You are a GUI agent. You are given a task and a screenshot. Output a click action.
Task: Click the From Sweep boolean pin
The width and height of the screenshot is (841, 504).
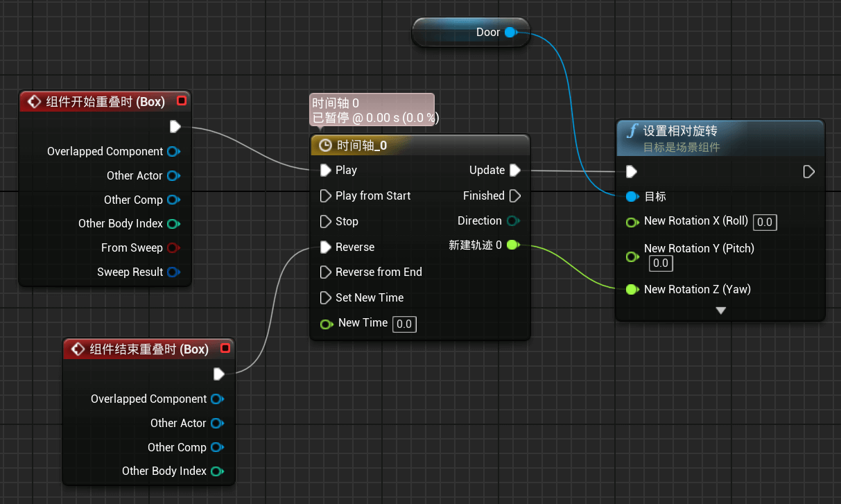174,247
